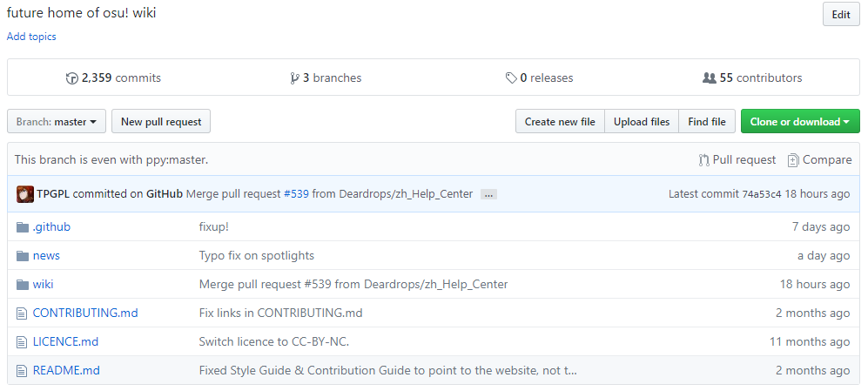Viewport: 868px width, 391px height.
Task: Click the commits history clock icon
Action: click(x=72, y=78)
